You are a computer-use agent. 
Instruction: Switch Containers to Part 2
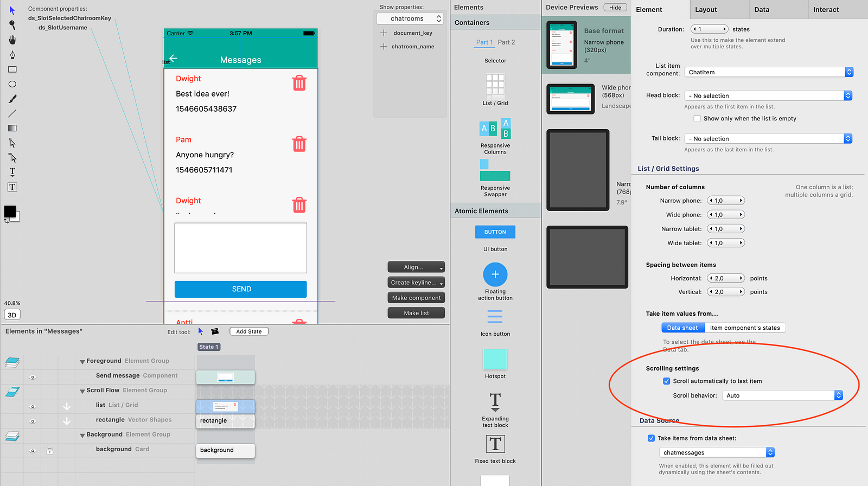click(x=506, y=42)
